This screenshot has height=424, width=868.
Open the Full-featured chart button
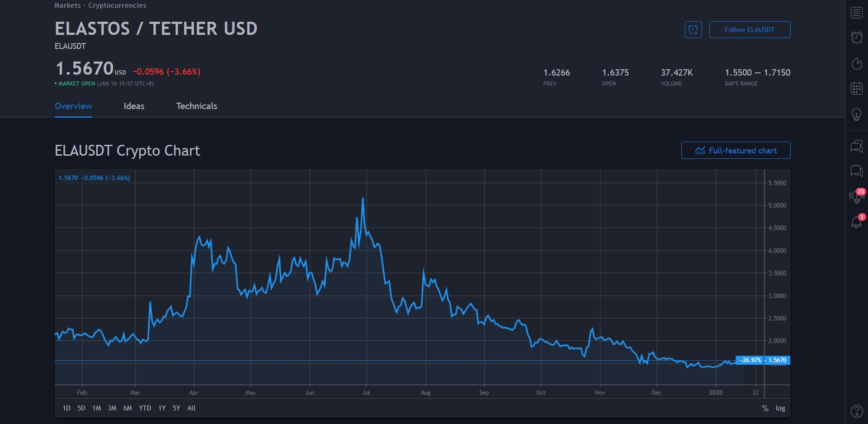pos(736,150)
